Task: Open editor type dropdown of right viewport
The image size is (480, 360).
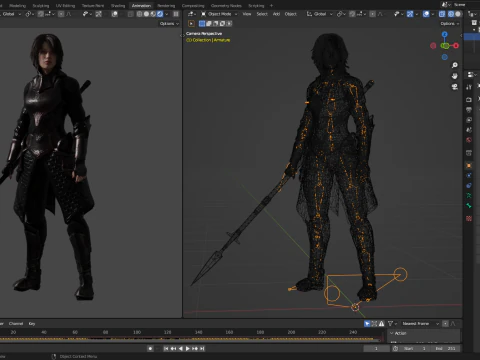Action: tap(192, 14)
